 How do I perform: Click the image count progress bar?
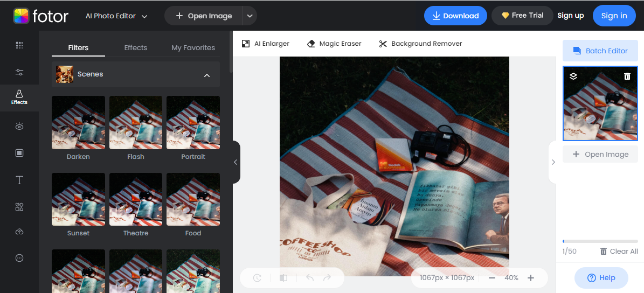(600, 241)
